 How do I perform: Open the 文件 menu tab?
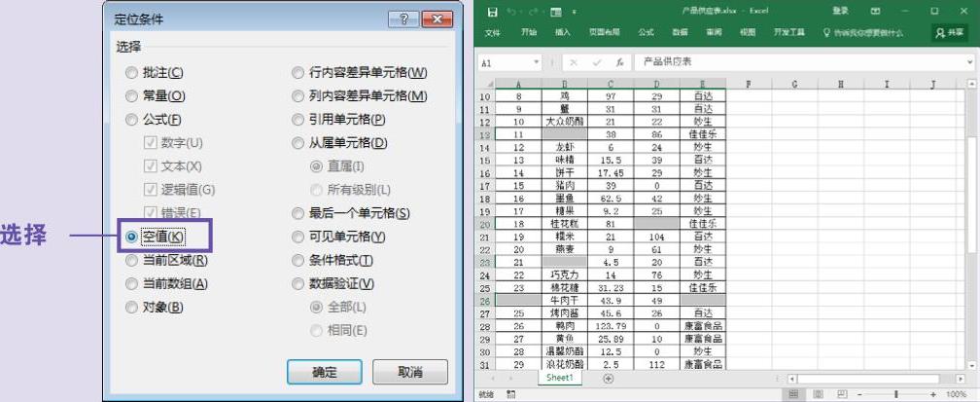pos(493,32)
